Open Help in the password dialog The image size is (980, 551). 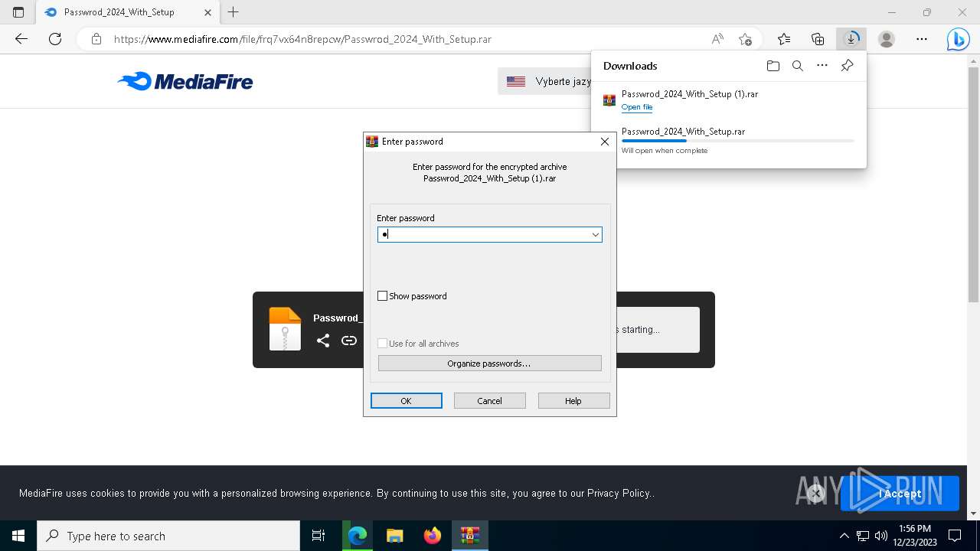pyautogui.click(x=573, y=401)
